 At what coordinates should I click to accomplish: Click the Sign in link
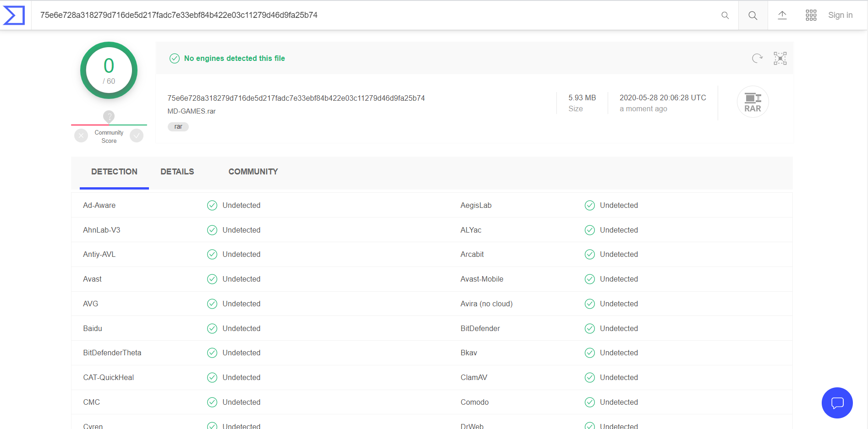tap(840, 15)
